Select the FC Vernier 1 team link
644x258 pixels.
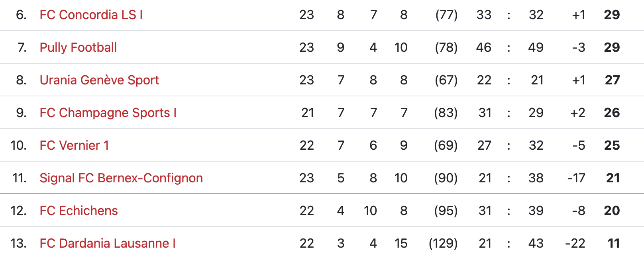tap(74, 145)
